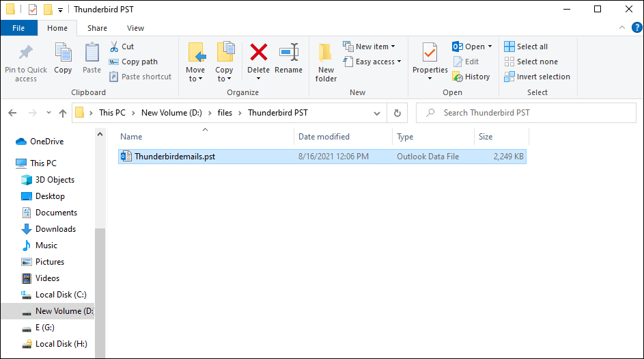Click New Volume (D:) in the address bar
The width and height of the screenshot is (644, 359).
[171, 113]
